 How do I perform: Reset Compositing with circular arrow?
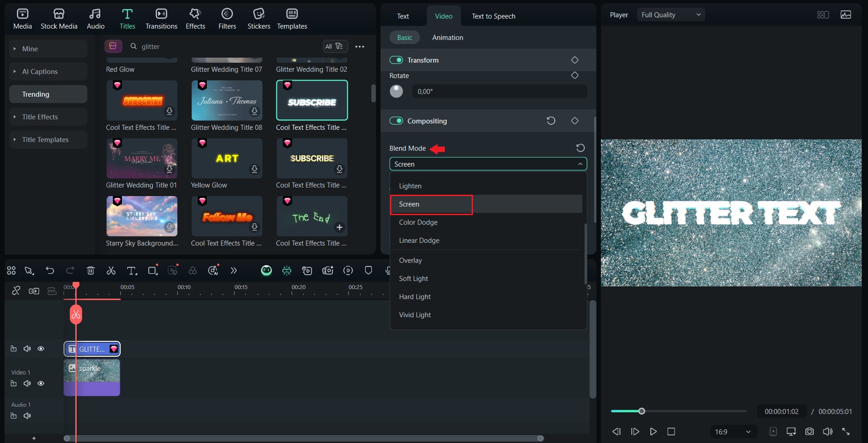[x=551, y=121]
